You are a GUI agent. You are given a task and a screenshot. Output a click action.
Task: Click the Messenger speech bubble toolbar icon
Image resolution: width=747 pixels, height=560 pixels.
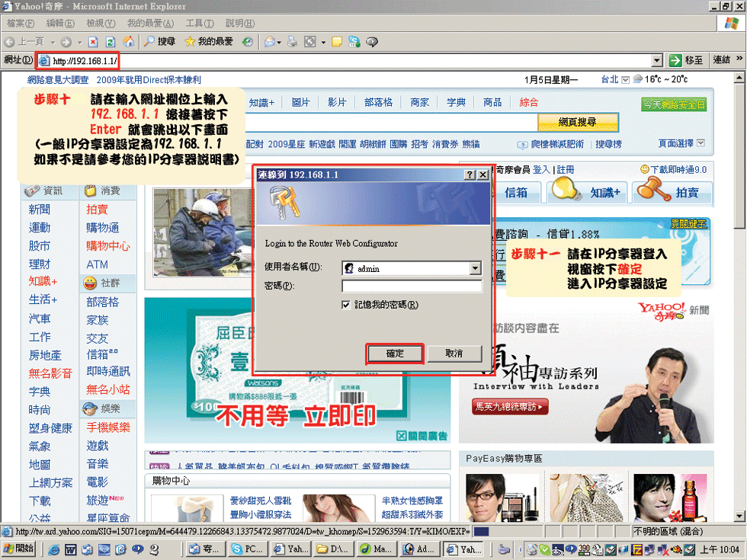(372, 42)
